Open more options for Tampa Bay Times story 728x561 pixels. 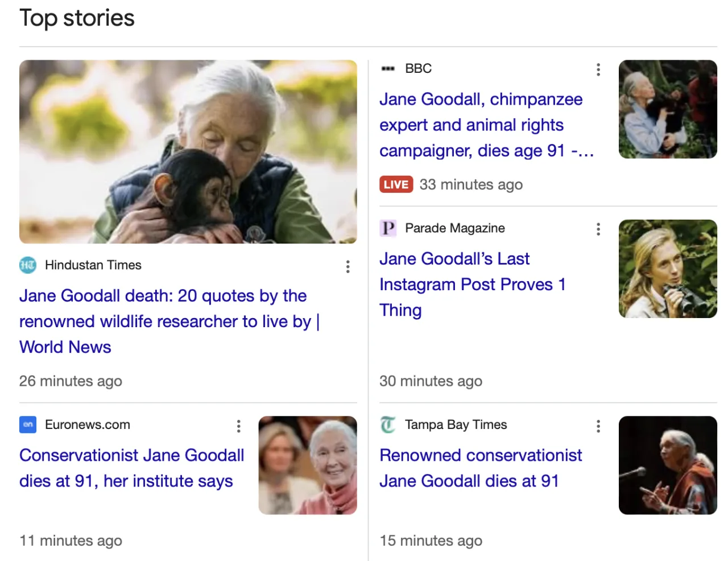(598, 426)
